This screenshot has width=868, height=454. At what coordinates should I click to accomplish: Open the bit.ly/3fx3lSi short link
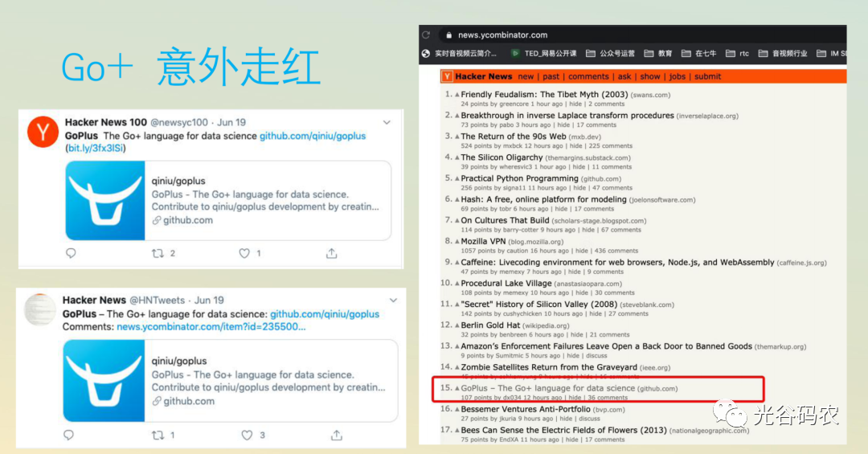click(x=95, y=149)
